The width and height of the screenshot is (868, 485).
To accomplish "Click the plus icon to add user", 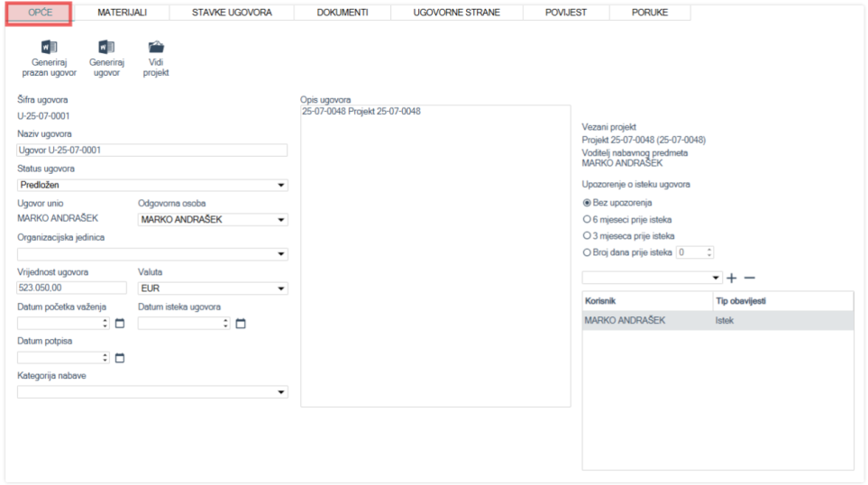I will [732, 278].
